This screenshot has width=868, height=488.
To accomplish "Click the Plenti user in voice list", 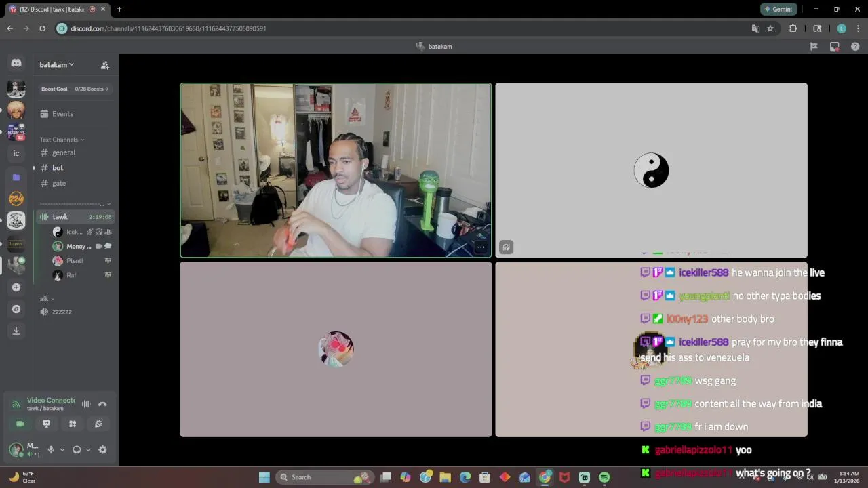I will pos(81,261).
